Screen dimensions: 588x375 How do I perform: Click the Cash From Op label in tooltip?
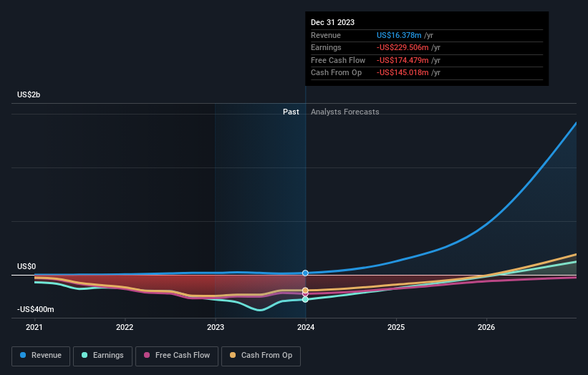336,73
